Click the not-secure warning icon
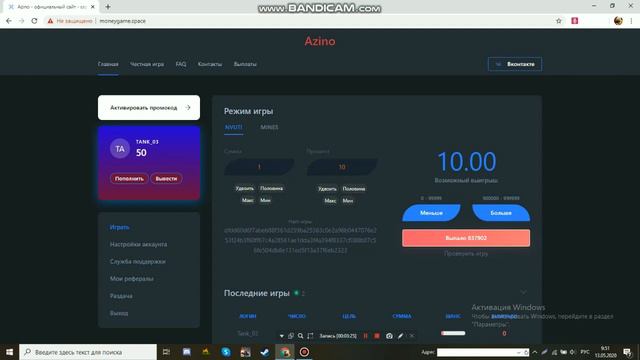The width and height of the screenshot is (640, 360). 50,21
